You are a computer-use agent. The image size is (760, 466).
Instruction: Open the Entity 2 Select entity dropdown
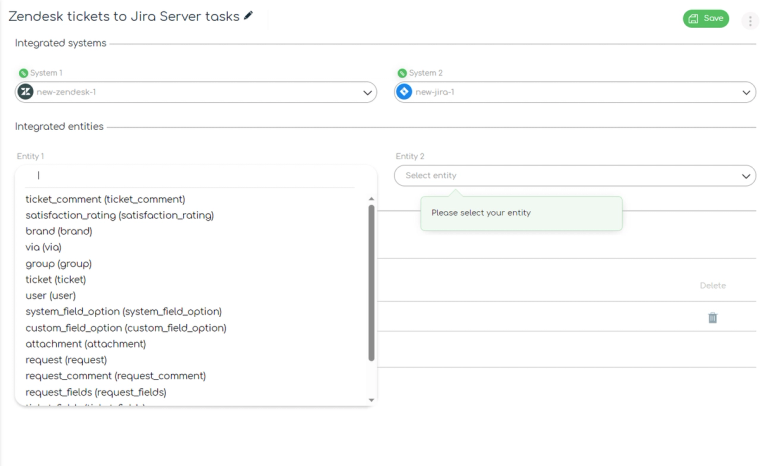point(575,176)
